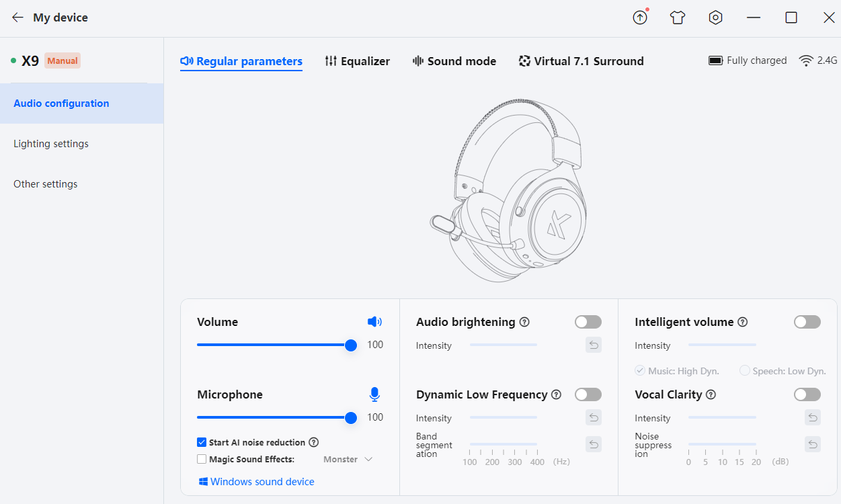Open the skin theme shirt icon
This screenshot has height=504, width=841.
[x=678, y=18]
